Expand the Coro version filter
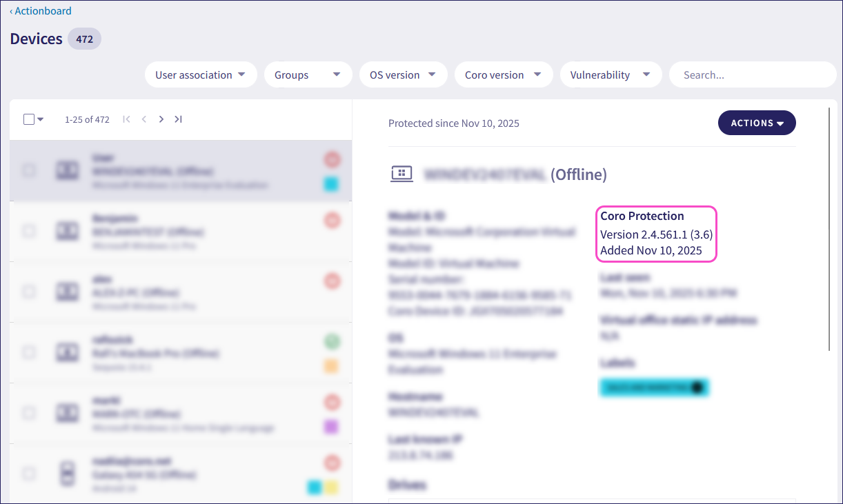Screen dimensions: 843x504 click(x=503, y=75)
